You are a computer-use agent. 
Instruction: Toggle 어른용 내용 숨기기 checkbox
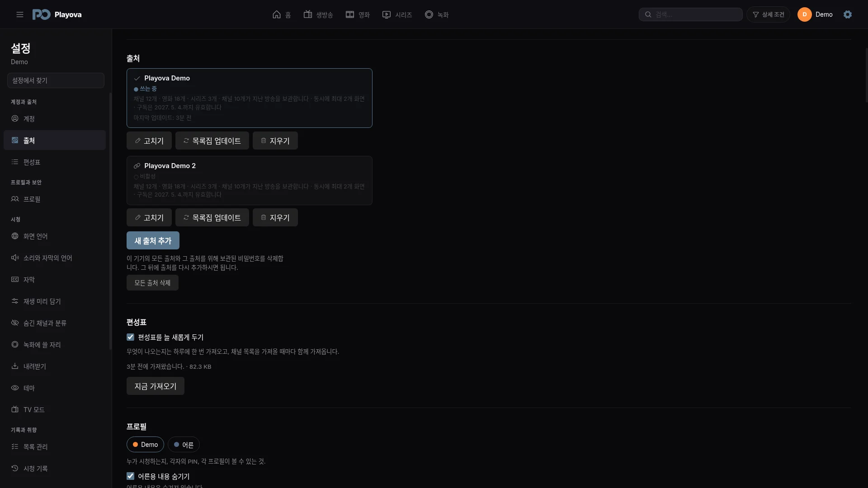(x=131, y=476)
